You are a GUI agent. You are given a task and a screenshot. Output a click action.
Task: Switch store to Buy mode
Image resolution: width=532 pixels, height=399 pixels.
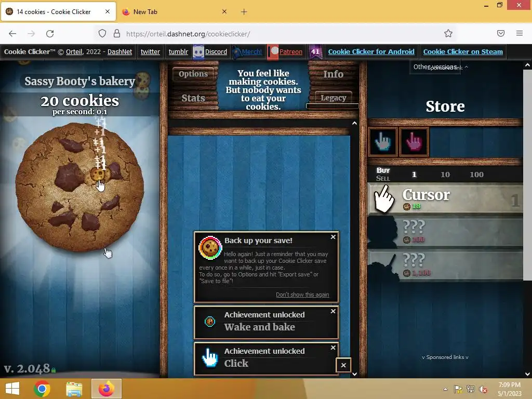point(383,170)
